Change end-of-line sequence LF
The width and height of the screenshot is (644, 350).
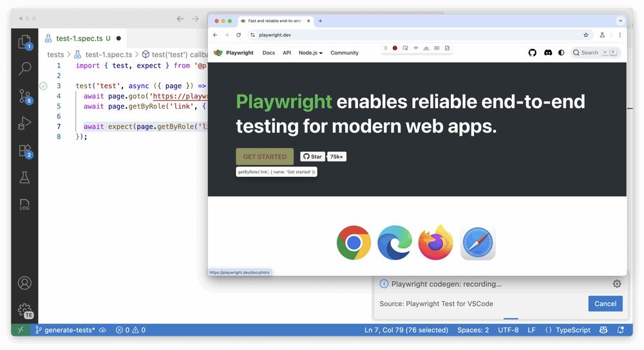[x=531, y=330]
